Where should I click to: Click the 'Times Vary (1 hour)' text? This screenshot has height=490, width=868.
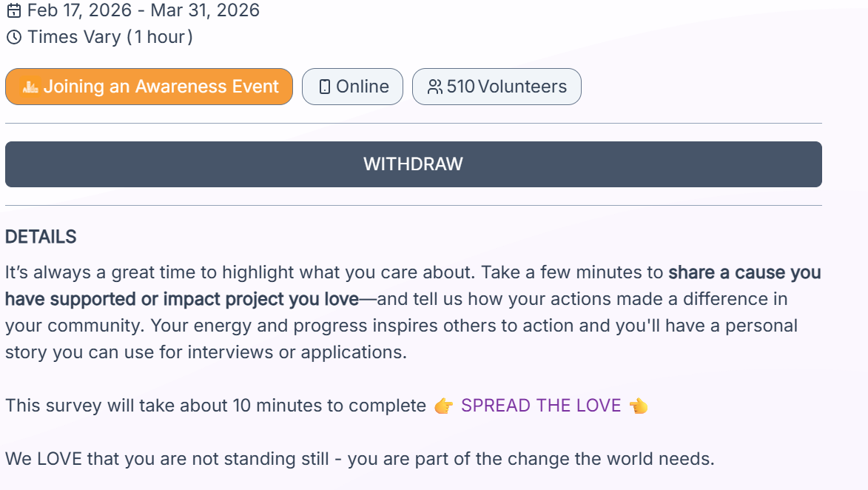110,37
